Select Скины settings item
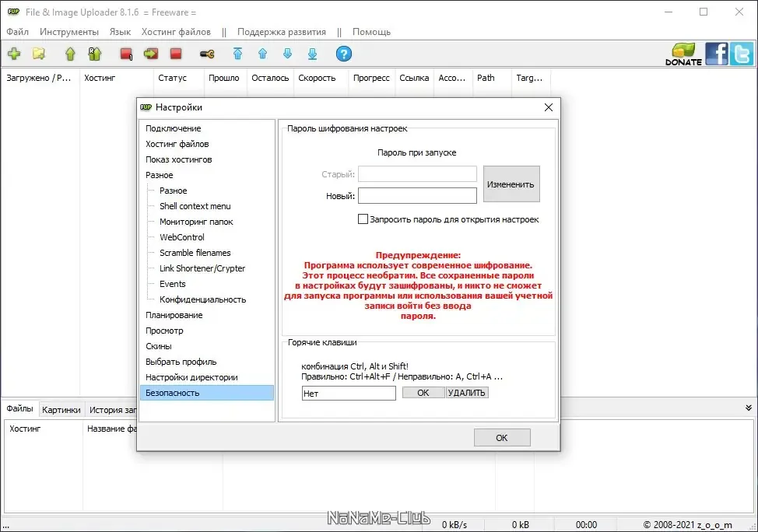 (159, 346)
